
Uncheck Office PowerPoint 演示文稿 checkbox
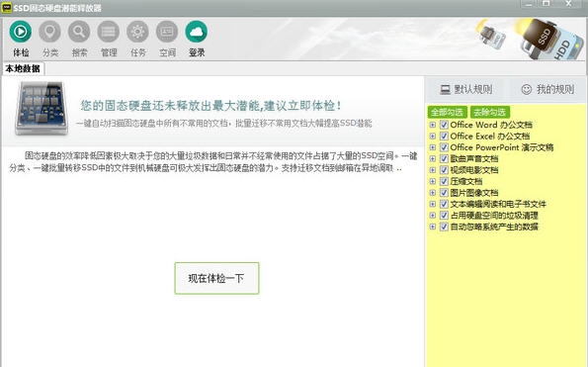click(x=444, y=147)
